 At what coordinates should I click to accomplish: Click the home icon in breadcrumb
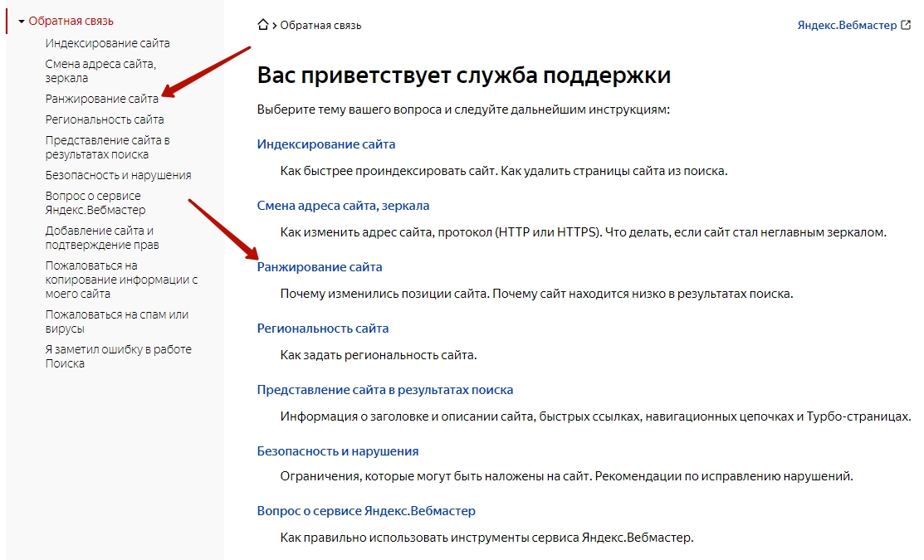[x=263, y=25]
